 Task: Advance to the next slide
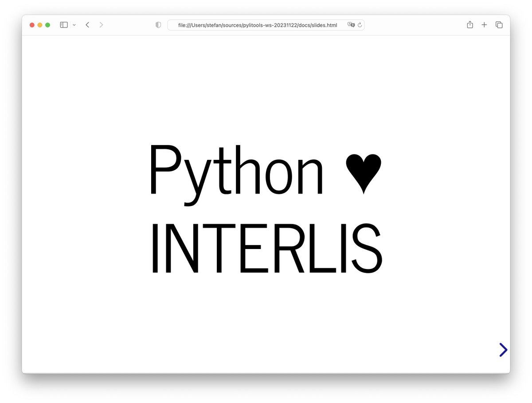(503, 350)
